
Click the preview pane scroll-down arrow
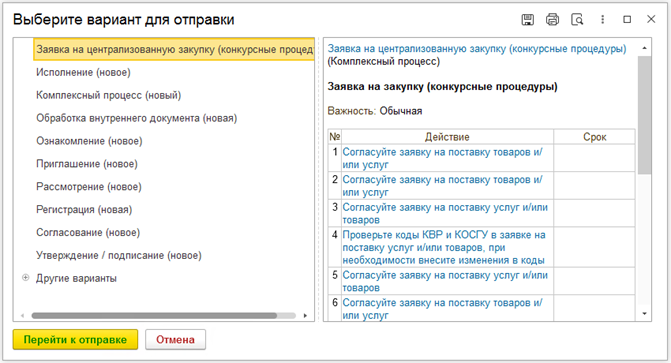click(x=644, y=314)
